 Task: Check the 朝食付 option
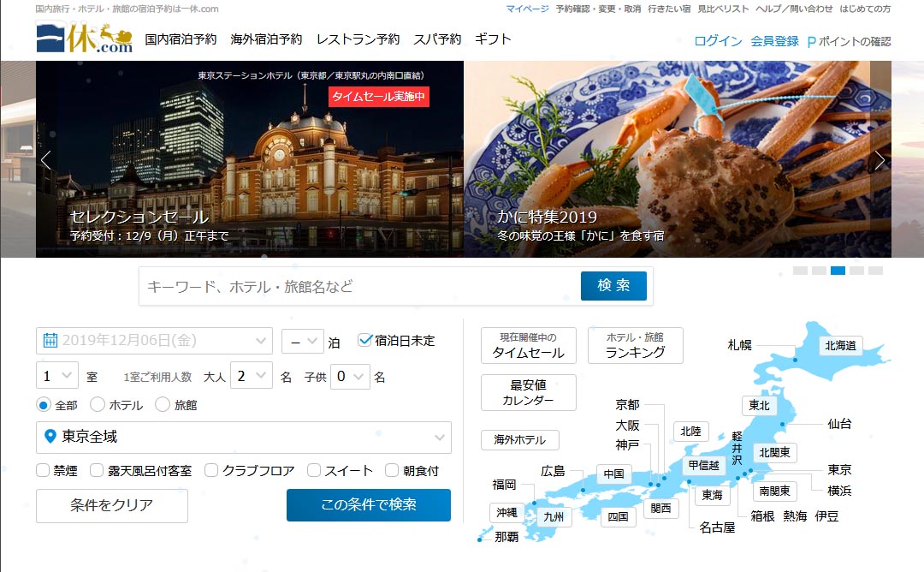pyautogui.click(x=392, y=470)
